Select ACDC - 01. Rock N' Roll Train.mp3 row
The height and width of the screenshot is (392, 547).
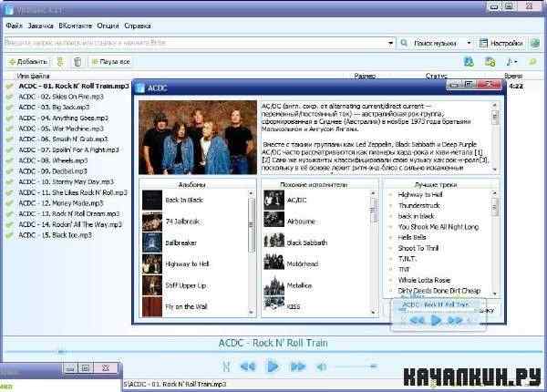[74, 86]
